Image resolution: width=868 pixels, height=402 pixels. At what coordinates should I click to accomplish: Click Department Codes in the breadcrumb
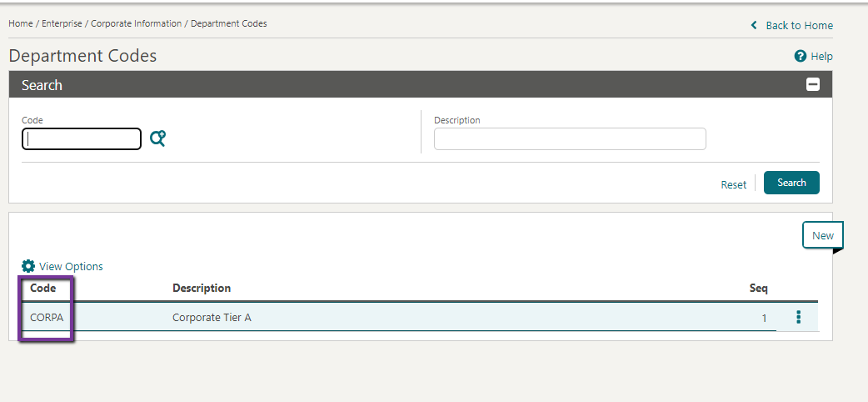point(228,23)
